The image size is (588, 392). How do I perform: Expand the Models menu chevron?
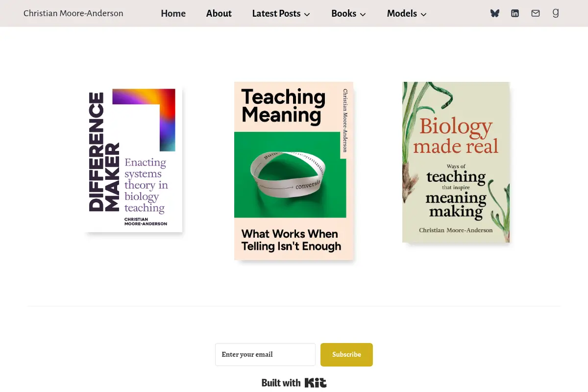coord(424,15)
